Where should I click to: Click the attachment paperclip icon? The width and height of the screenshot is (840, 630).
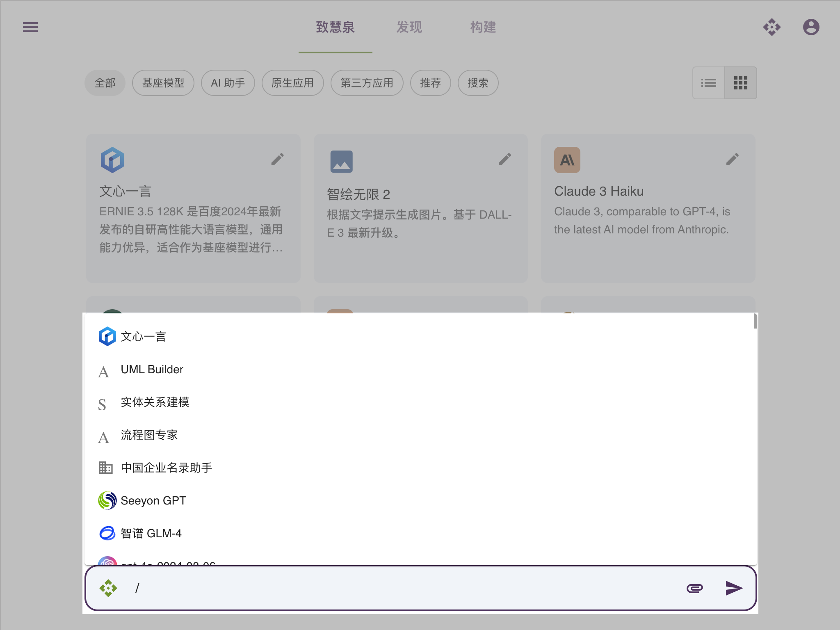(695, 588)
